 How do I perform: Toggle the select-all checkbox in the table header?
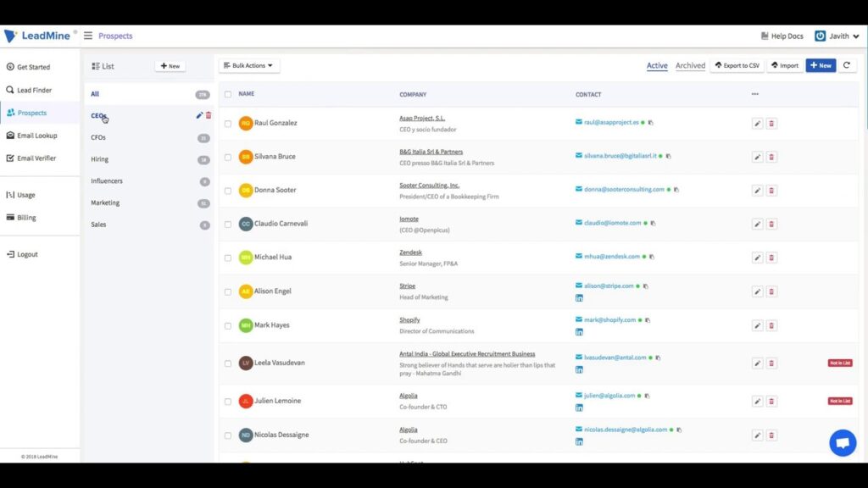point(227,94)
